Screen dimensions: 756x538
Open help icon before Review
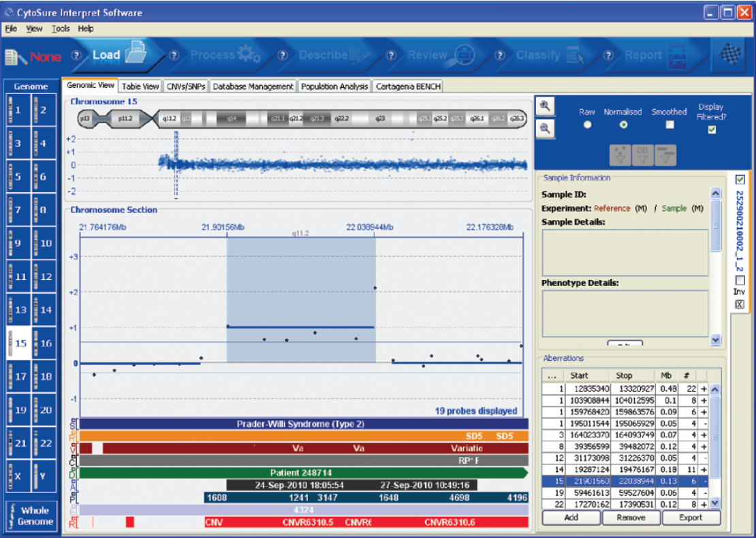(391, 55)
